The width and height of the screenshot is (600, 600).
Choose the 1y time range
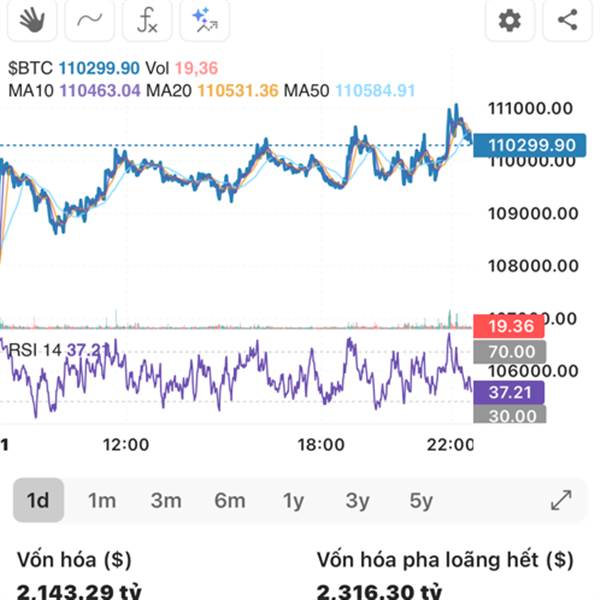point(293,500)
